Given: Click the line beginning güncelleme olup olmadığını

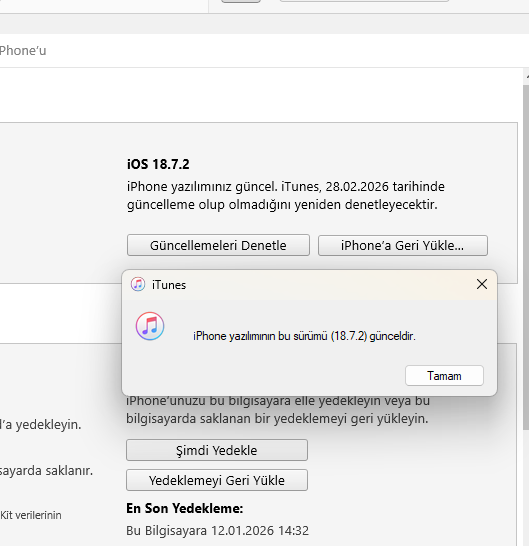Looking at the screenshot, I should [x=282, y=204].
